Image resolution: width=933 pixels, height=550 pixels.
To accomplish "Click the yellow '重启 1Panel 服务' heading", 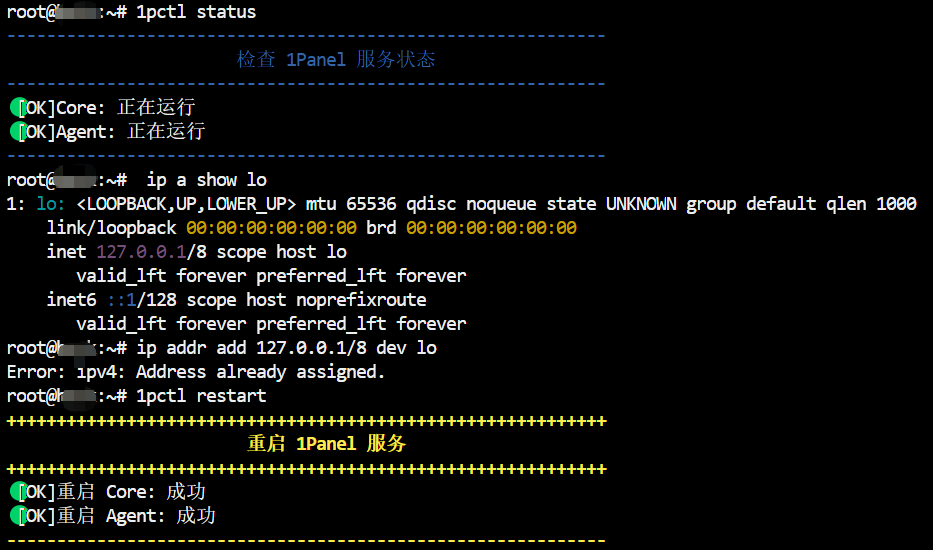I will pyautogui.click(x=326, y=443).
